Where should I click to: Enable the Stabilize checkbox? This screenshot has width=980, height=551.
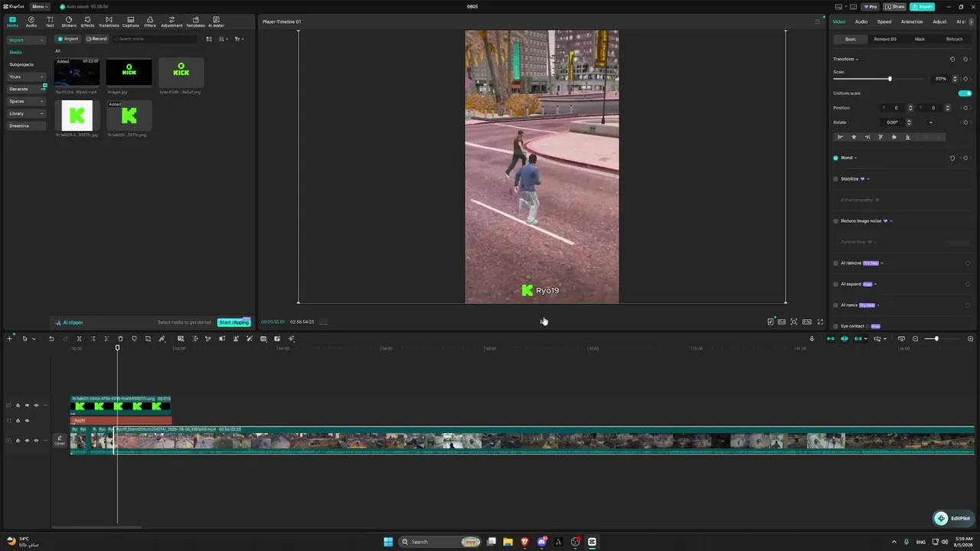[x=835, y=179]
